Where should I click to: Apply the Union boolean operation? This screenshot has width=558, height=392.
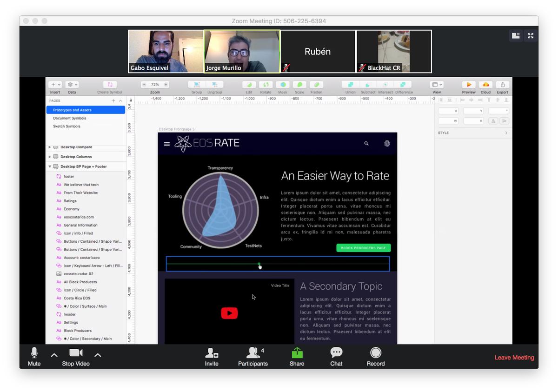coord(350,85)
